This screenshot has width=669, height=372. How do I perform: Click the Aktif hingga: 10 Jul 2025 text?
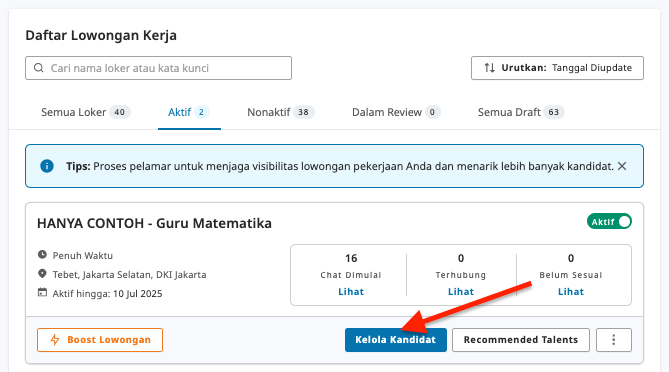pos(108,294)
